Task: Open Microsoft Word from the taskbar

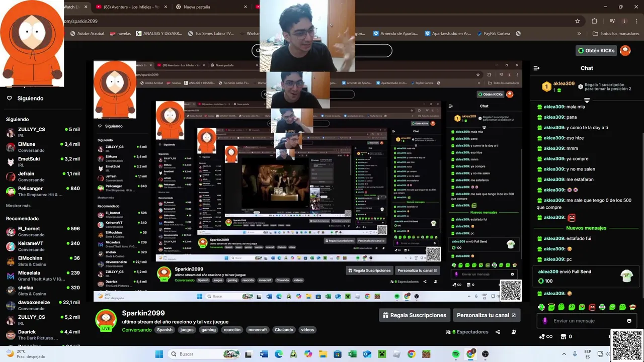Action: [264, 354]
